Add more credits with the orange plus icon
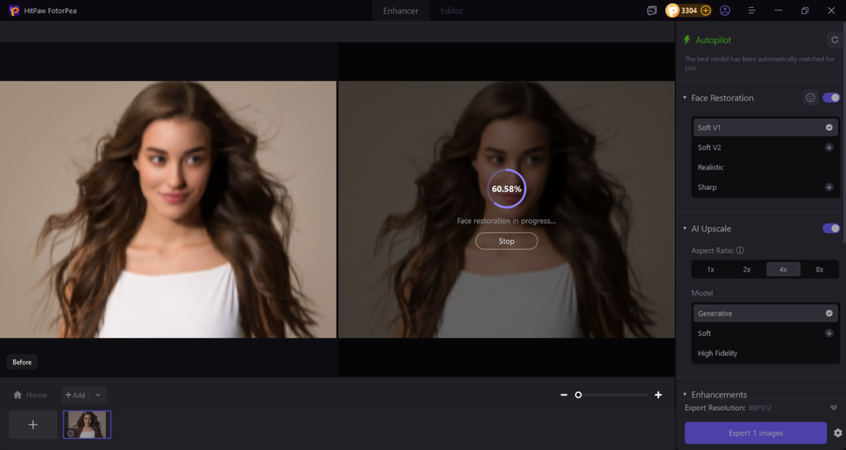 tap(706, 10)
